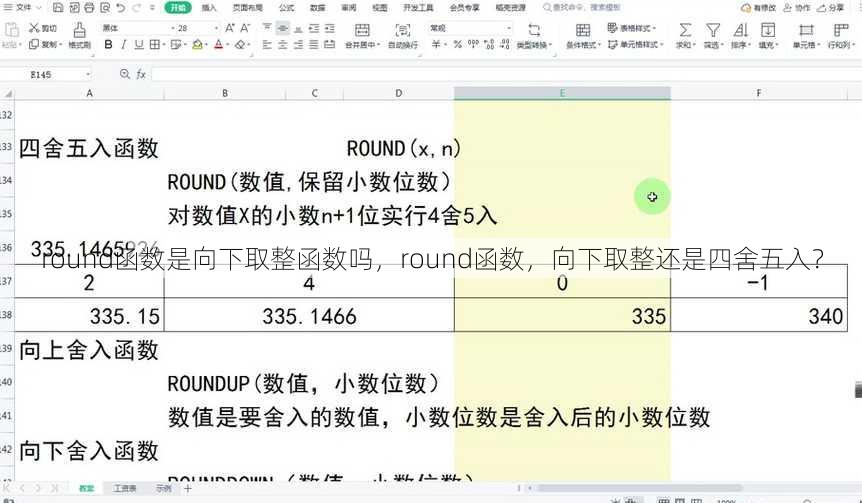Select the 示例 sheet tab

click(x=163, y=488)
